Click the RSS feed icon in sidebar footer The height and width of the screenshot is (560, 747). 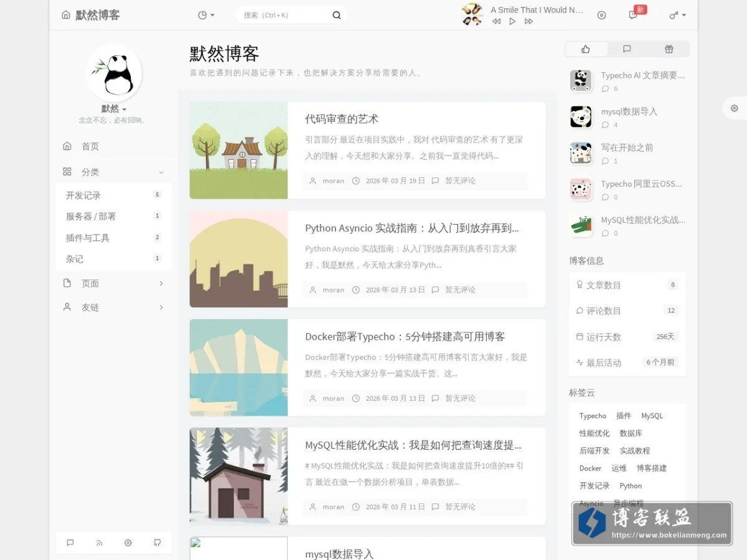pos(99,543)
